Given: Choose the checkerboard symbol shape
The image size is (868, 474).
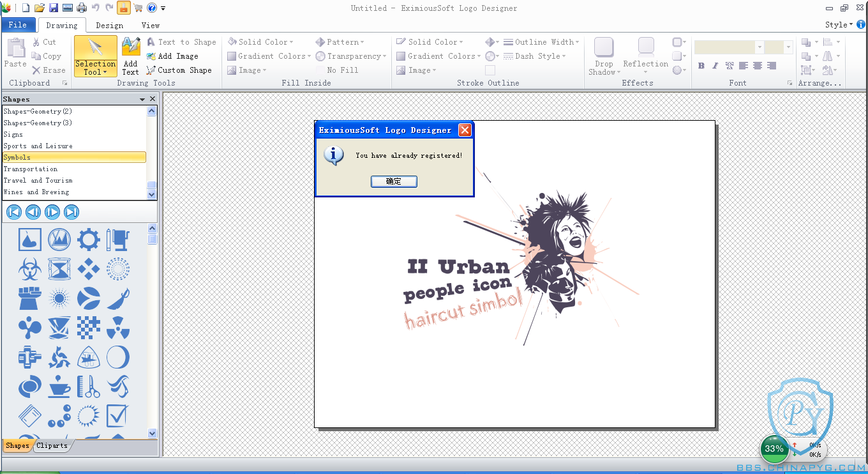Looking at the screenshot, I should pyautogui.click(x=89, y=328).
